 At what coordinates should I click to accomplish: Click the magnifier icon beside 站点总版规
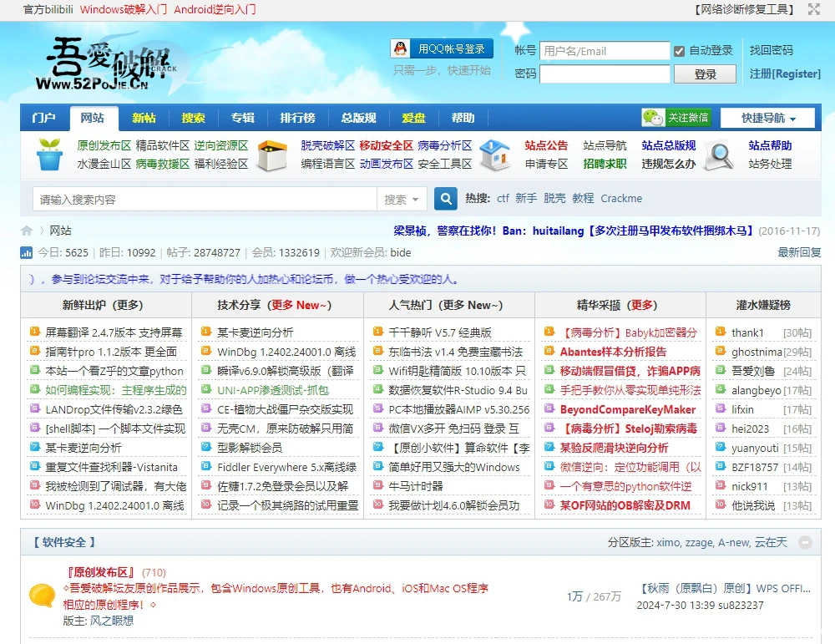coord(719,156)
